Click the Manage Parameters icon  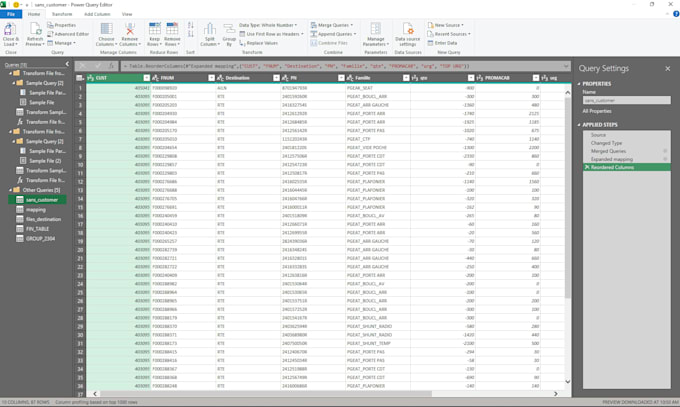[x=376, y=29]
